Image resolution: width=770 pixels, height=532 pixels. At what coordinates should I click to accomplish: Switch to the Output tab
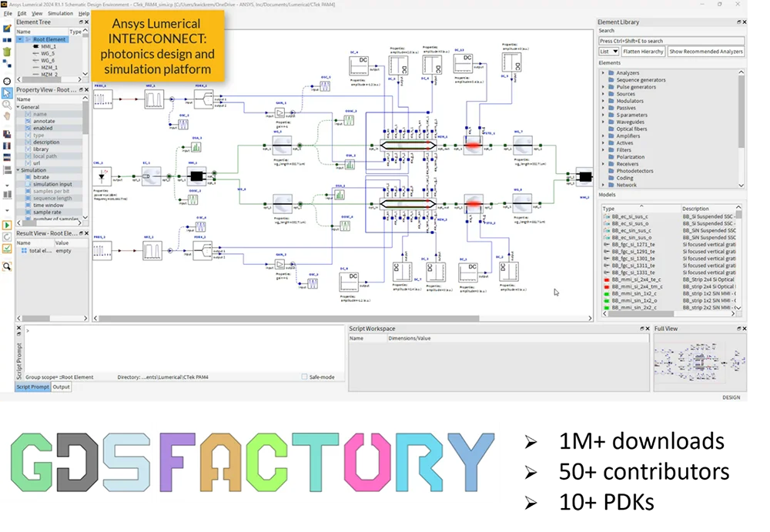62,387
